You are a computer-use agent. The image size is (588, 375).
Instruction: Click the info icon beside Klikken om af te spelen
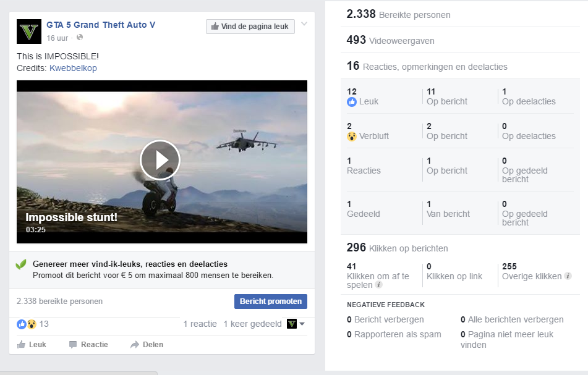coord(379,285)
